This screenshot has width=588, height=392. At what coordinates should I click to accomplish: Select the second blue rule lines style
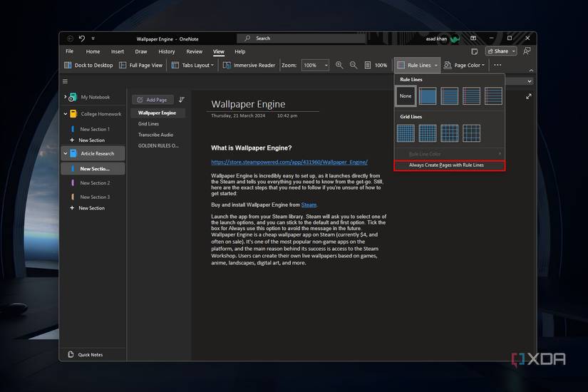[449, 96]
